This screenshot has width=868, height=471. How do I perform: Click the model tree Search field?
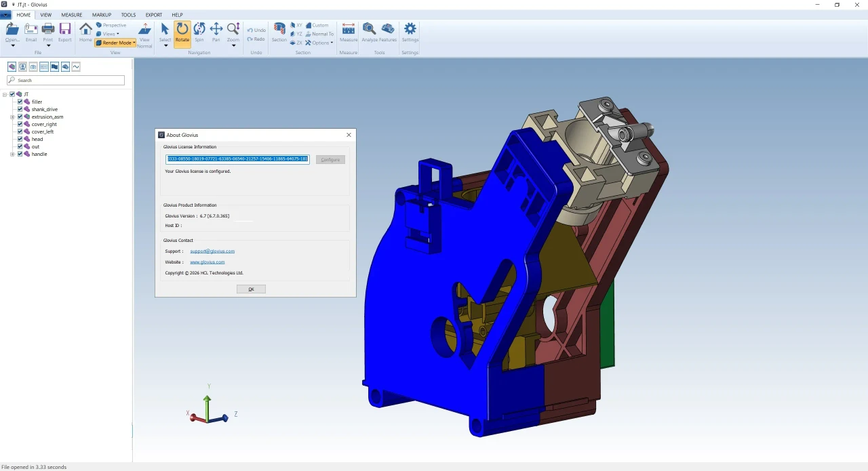click(66, 80)
